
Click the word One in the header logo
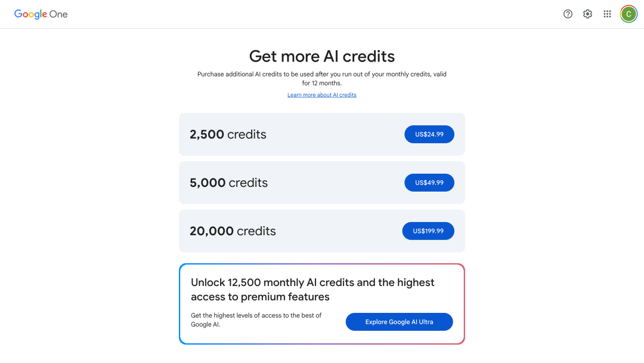coord(58,14)
